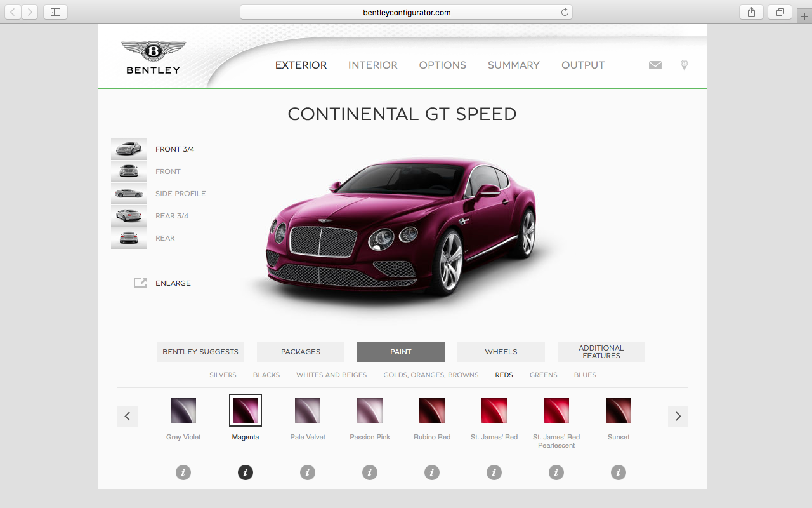Open the Options section

click(x=442, y=65)
